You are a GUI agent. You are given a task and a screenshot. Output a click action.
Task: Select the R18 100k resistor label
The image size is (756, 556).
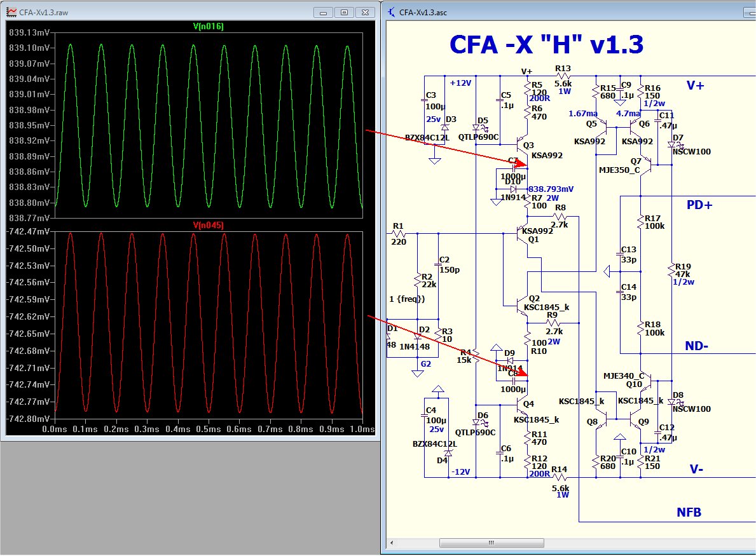(x=655, y=329)
